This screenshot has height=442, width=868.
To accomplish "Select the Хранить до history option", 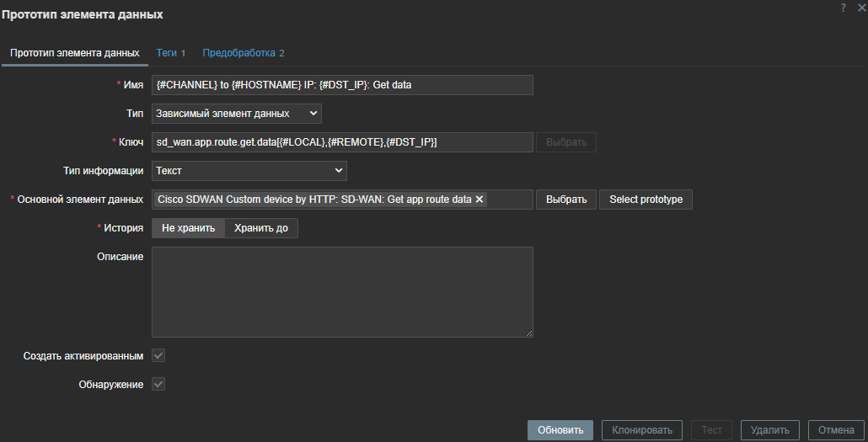I will point(261,228).
